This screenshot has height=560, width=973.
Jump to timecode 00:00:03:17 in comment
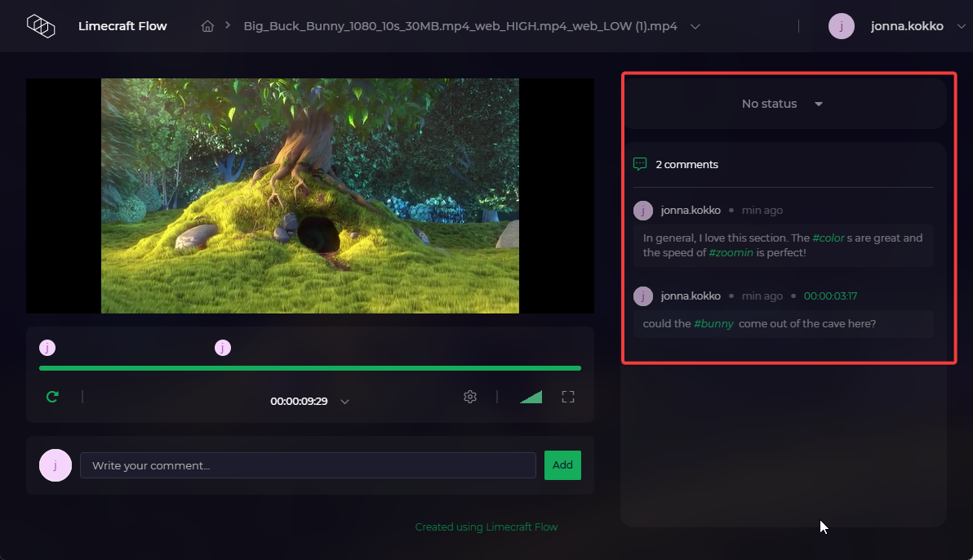click(x=830, y=296)
